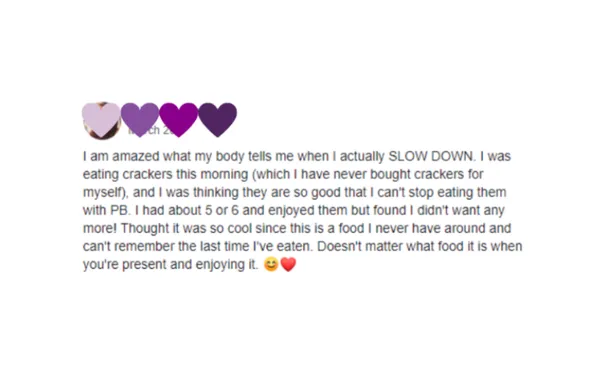Select the darkest purple heart
The width and height of the screenshot is (600, 375).
pos(218,119)
